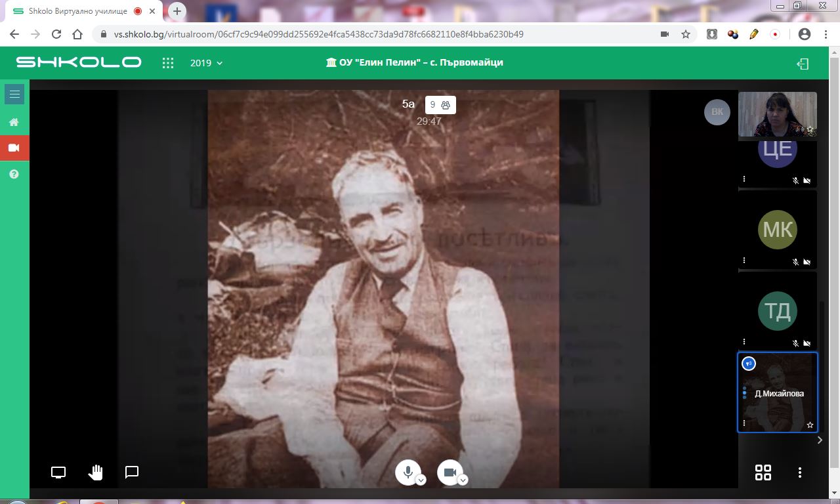Screen dimensions: 840x504
Task: Switch to tile view layout
Action: [x=763, y=472]
